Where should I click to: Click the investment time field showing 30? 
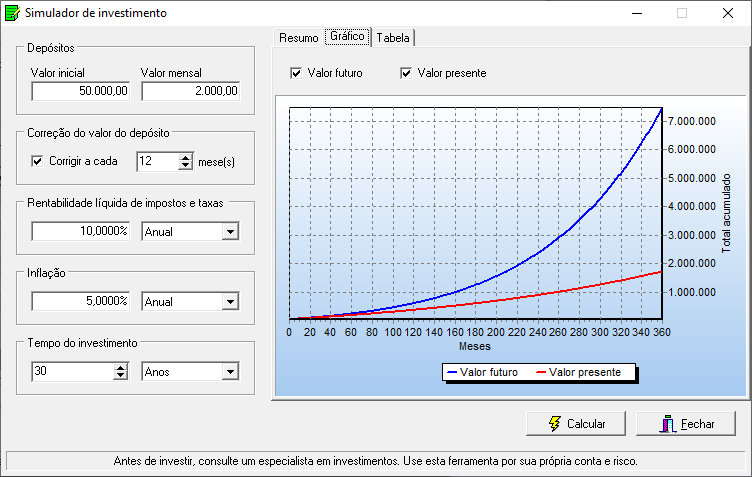[x=73, y=371]
